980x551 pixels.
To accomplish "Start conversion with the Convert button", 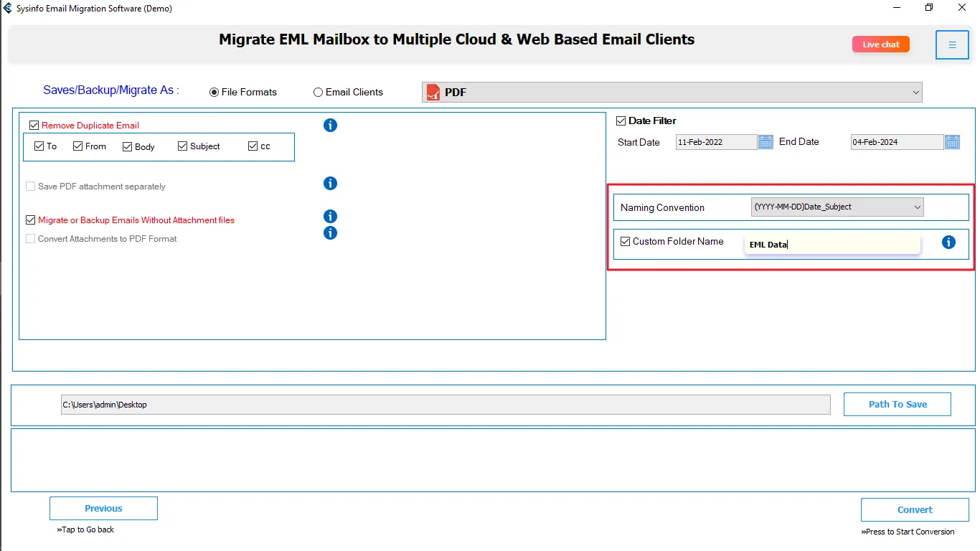I will pos(915,510).
